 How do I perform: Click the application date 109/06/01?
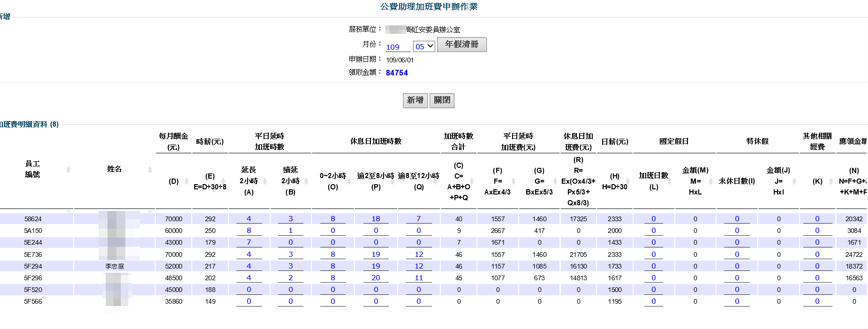click(400, 60)
